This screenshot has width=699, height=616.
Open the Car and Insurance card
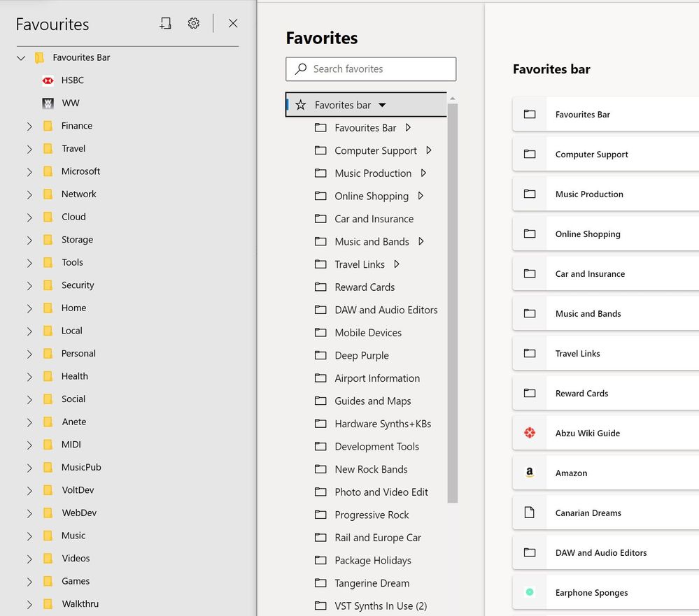click(x=605, y=273)
